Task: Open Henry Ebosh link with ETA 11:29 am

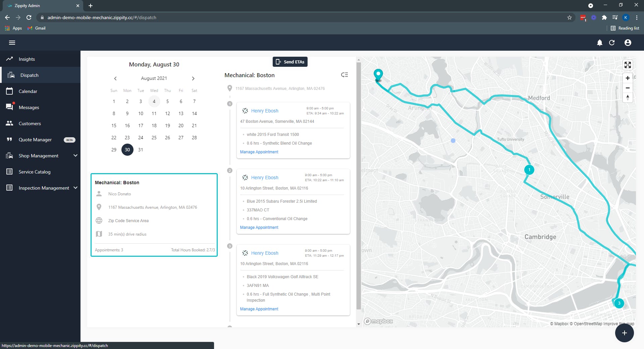Action: (264, 253)
